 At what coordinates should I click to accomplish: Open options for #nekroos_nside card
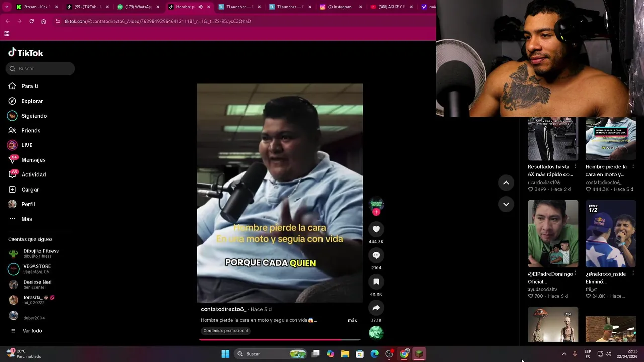tap(633, 274)
